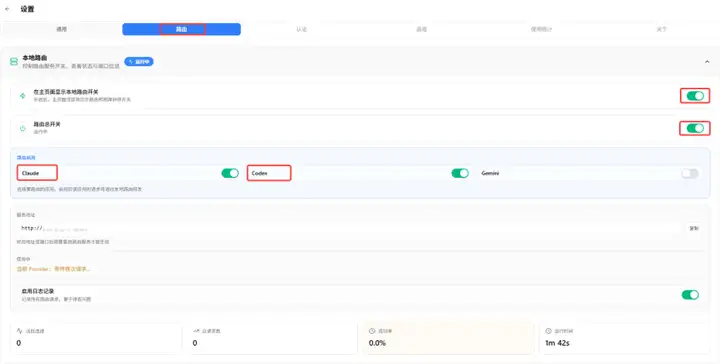
Task: Copy the service address with 复制
Action: click(x=693, y=228)
